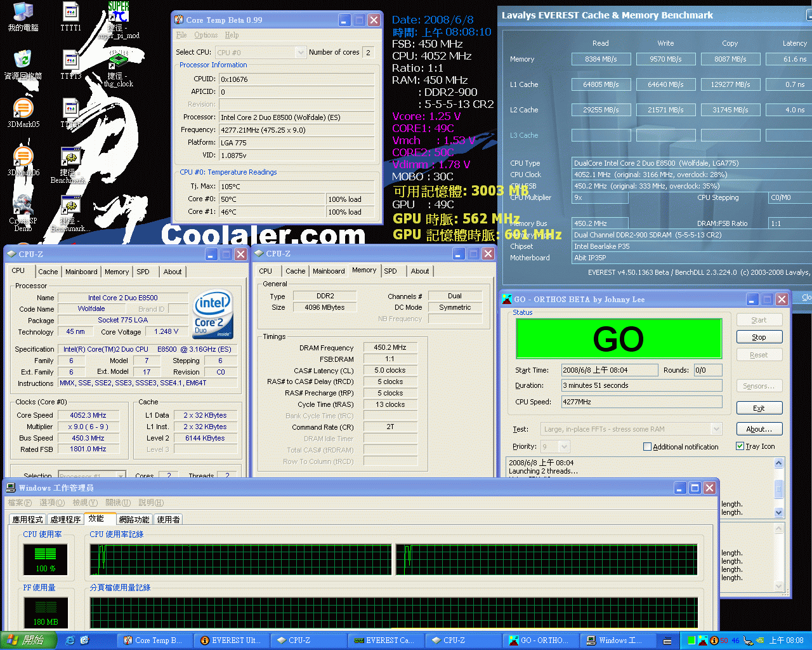Click the clock in system tray
The width and height of the screenshot is (812, 650).
point(786,640)
